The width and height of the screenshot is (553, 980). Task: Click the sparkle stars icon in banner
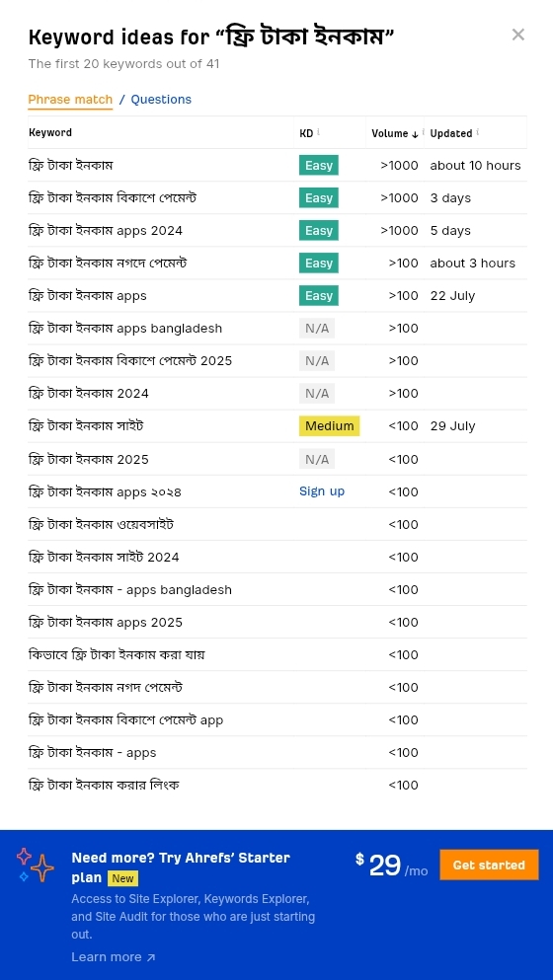[x=36, y=865]
